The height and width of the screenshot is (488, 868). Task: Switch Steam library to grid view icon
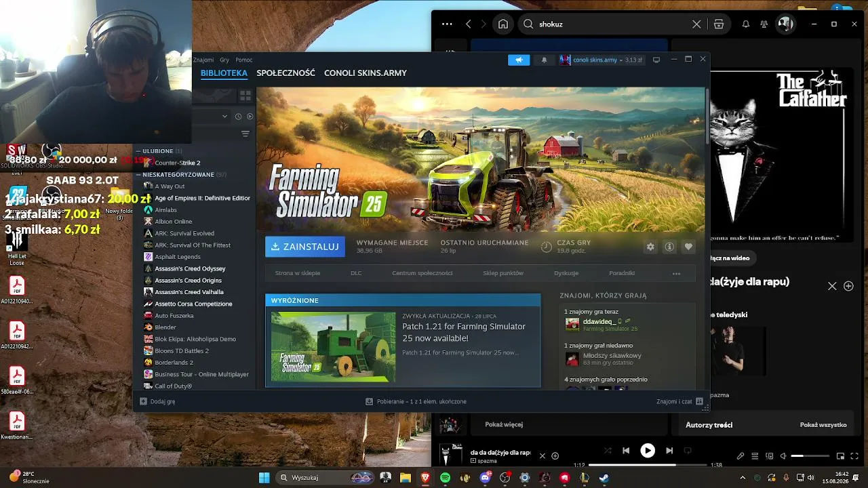click(245, 96)
